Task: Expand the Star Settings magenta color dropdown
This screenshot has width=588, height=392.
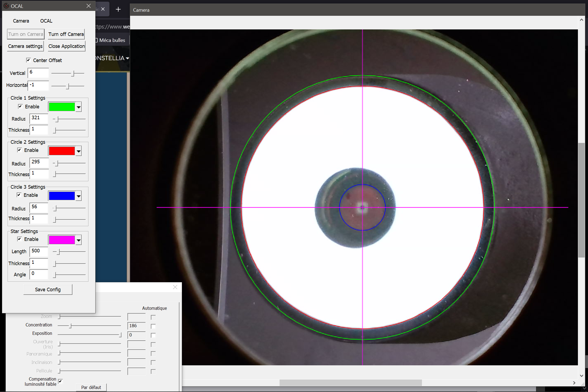Action: tap(79, 240)
